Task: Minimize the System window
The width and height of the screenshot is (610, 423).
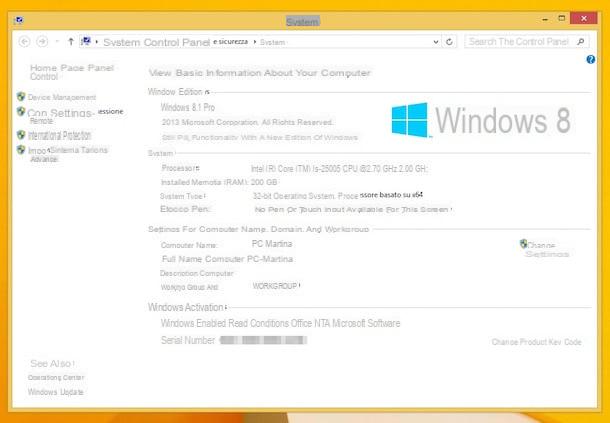Action: (545, 18)
